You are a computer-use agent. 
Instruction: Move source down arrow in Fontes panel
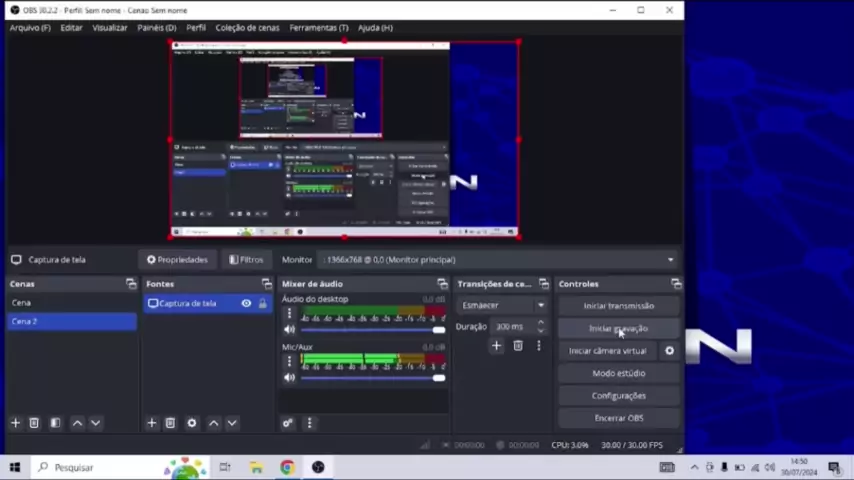click(232, 423)
